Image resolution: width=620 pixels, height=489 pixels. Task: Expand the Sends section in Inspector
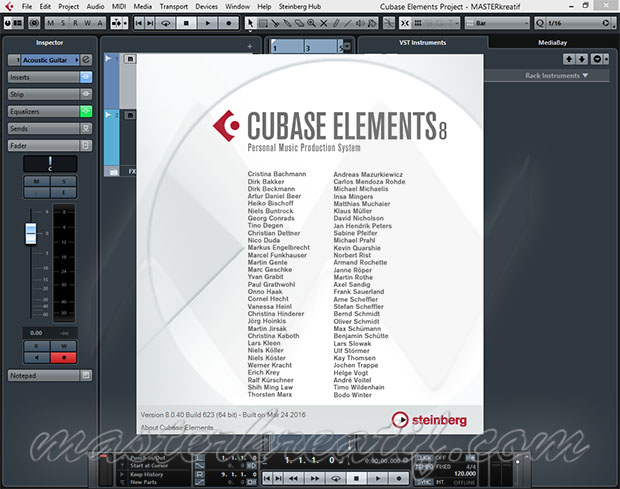43,128
